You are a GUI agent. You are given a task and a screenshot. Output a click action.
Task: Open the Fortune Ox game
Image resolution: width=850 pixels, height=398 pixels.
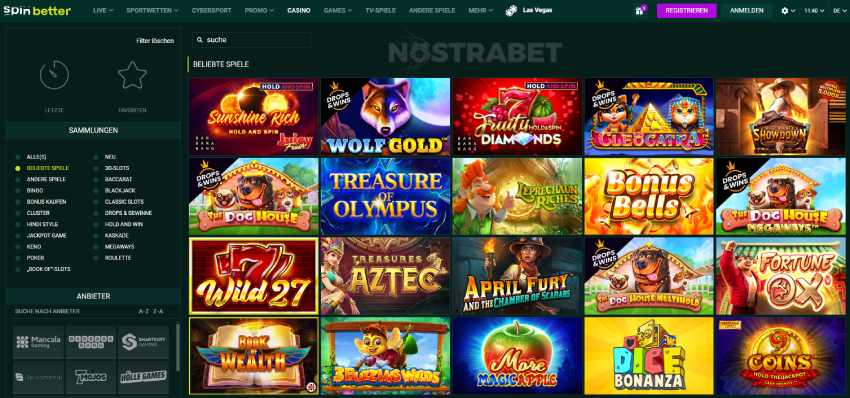(781, 276)
